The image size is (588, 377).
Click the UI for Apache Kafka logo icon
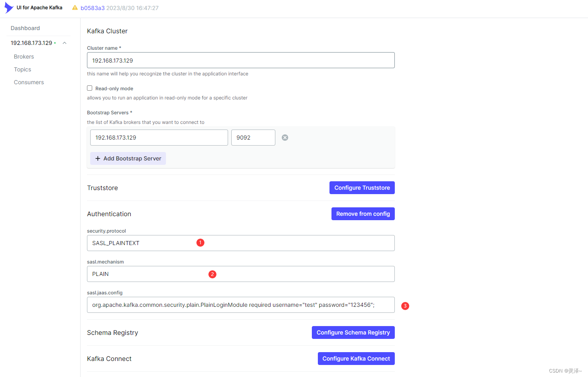(x=9, y=8)
